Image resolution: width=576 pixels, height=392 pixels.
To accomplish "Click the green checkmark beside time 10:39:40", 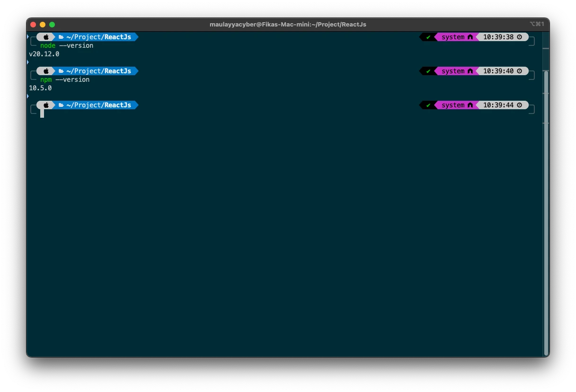I will (x=428, y=71).
